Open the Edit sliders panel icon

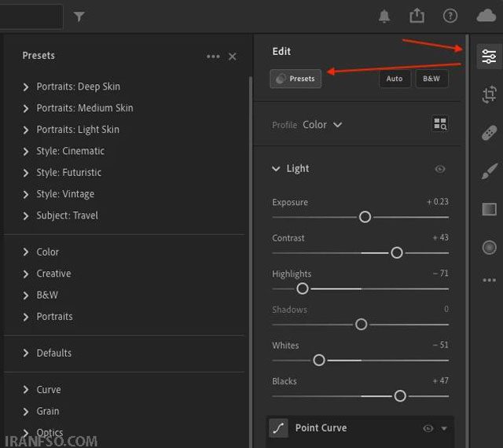pyautogui.click(x=489, y=57)
